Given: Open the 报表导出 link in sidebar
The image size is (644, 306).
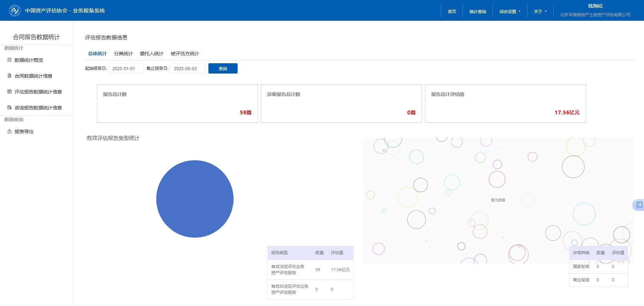Looking at the screenshot, I should (x=24, y=132).
